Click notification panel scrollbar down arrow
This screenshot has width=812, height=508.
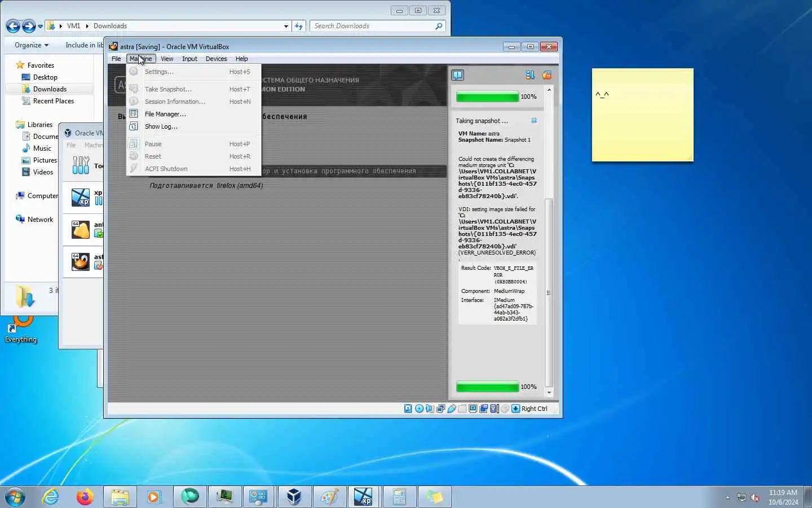pos(549,393)
